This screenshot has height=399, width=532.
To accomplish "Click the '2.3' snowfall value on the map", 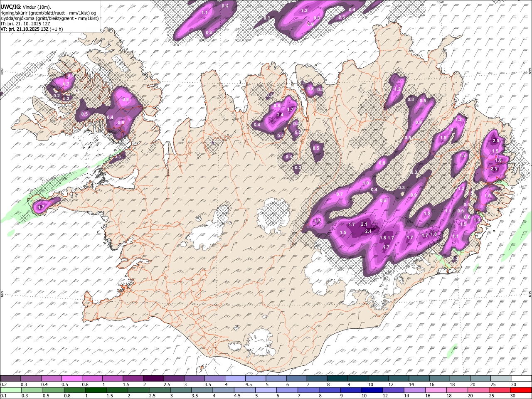I will click(494, 169).
